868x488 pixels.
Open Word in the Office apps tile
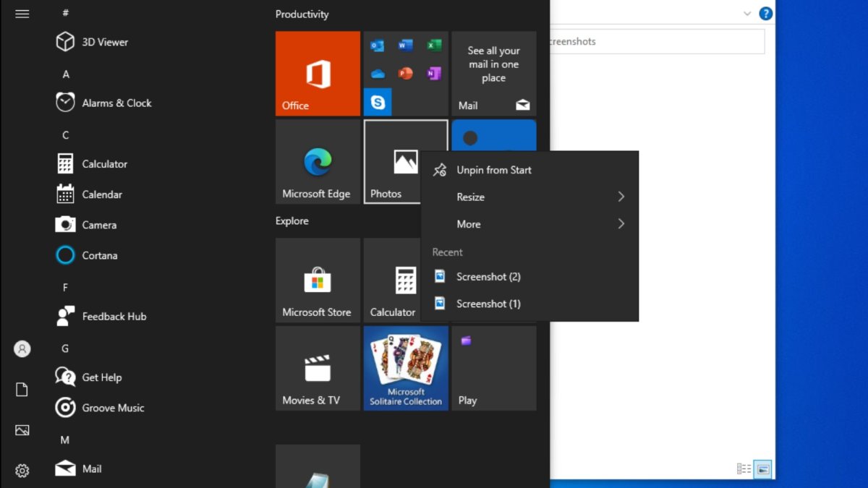pos(405,46)
